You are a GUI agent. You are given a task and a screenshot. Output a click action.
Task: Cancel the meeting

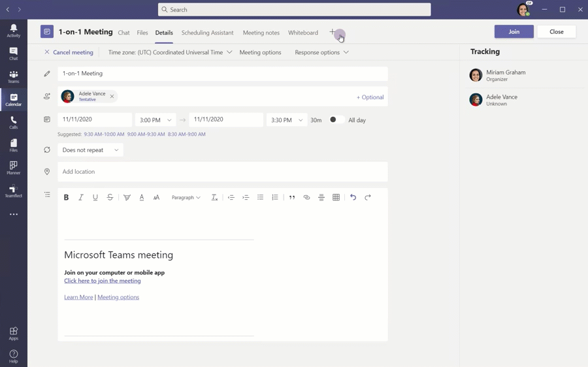(69, 52)
